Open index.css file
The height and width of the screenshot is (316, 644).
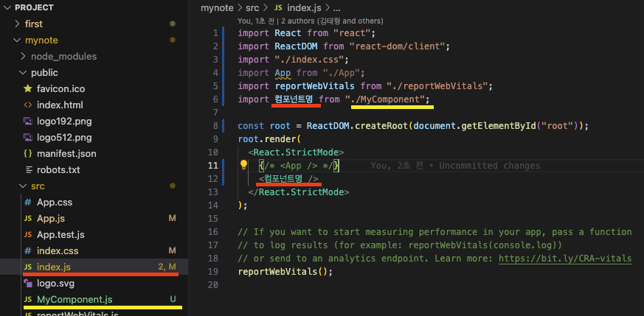pyautogui.click(x=58, y=251)
